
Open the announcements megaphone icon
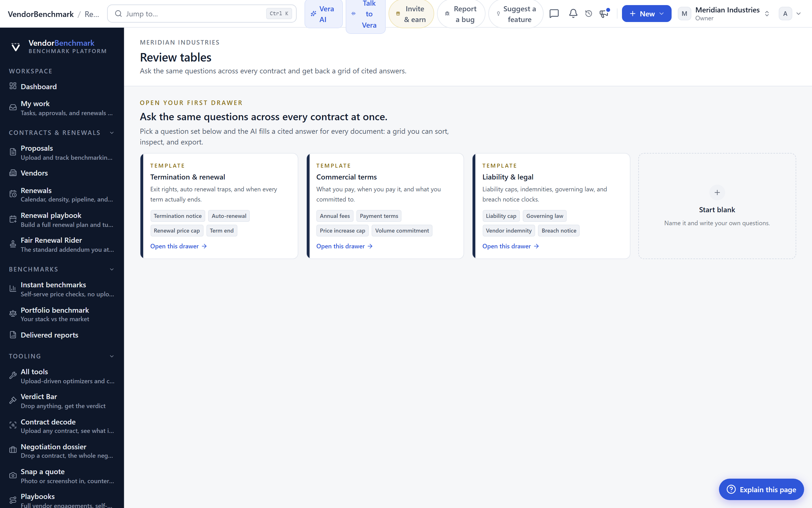(604, 14)
